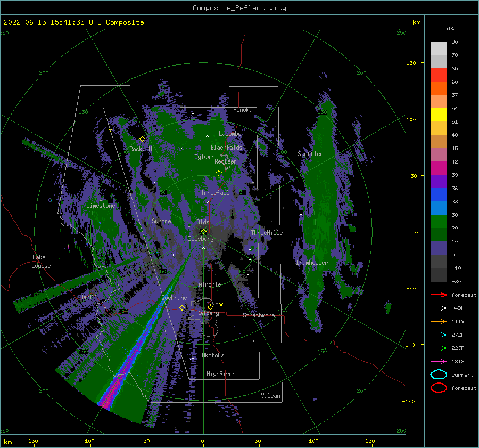479x448 pixels.
Task: Select the yellow radar site marker at Didsbury
Action: point(203,232)
